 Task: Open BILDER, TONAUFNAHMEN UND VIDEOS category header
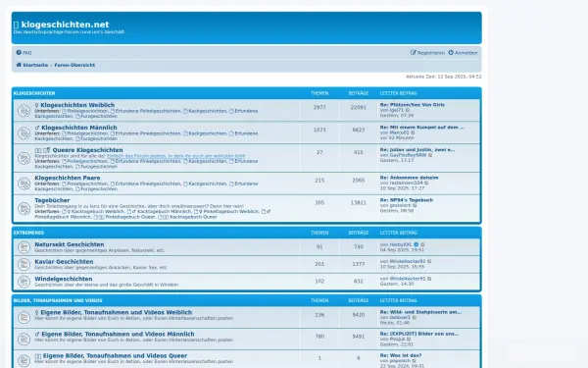pos(58,301)
